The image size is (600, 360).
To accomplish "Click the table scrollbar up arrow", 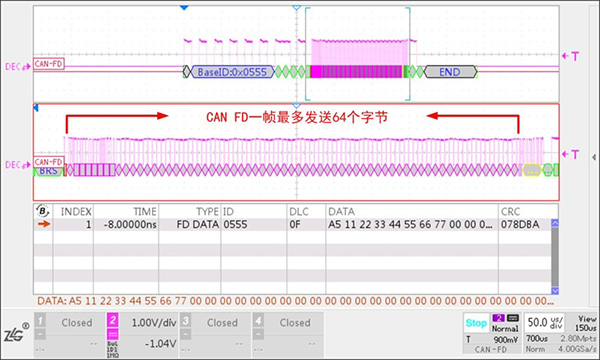I will click(x=554, y=223).
